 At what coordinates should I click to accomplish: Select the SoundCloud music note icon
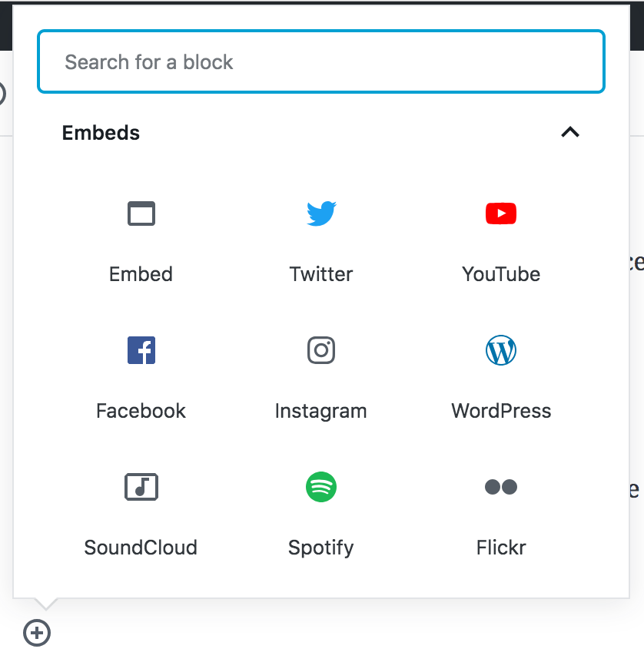pos(141,487)
